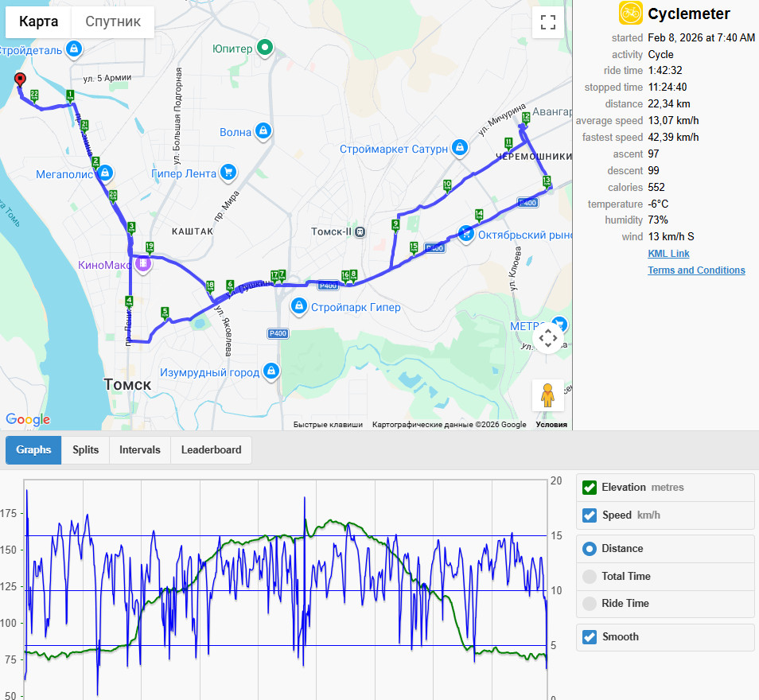The image size is (759, 700).
Task: Click the Street View pegman icon
Action: click(547, 395)
